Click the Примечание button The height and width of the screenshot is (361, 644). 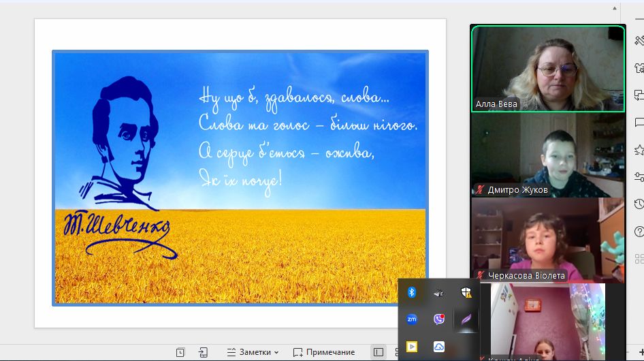(x=324, y=352)
